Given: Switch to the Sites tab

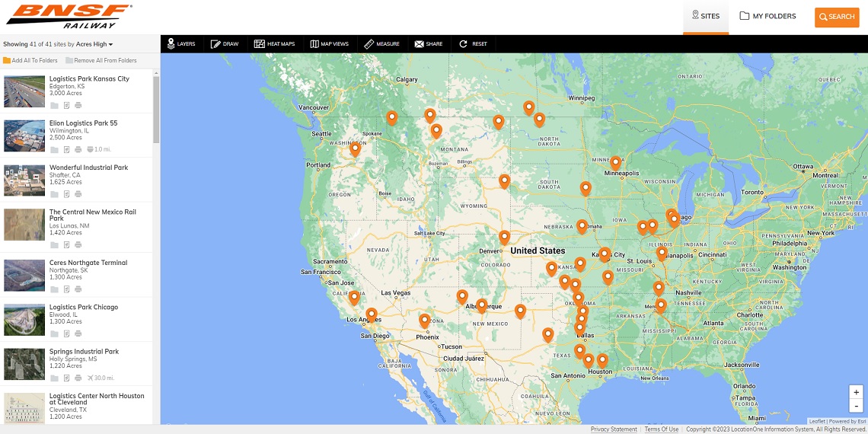Looking at the screenshot, I should coord(705,16).
